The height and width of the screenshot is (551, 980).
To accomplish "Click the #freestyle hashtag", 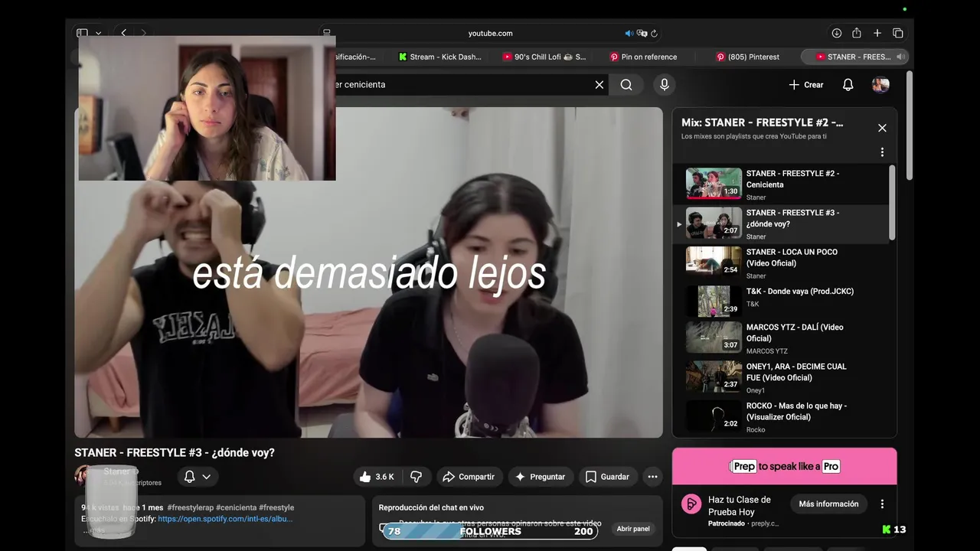I will click(276, 507).
